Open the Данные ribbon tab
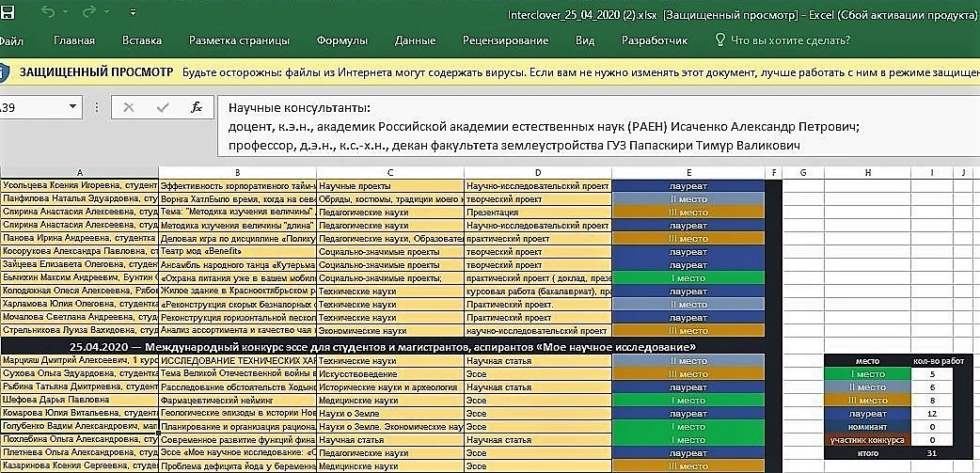 coord(415,40)
